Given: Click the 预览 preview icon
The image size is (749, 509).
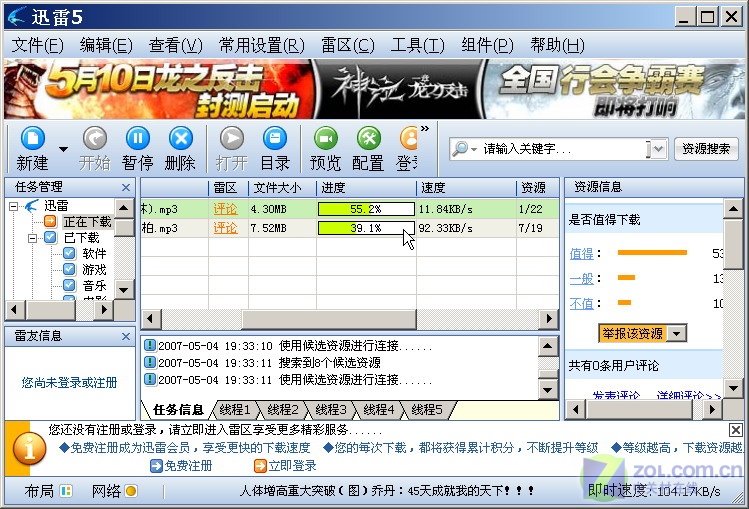Looking at the screenshot, I should [326, 138].
